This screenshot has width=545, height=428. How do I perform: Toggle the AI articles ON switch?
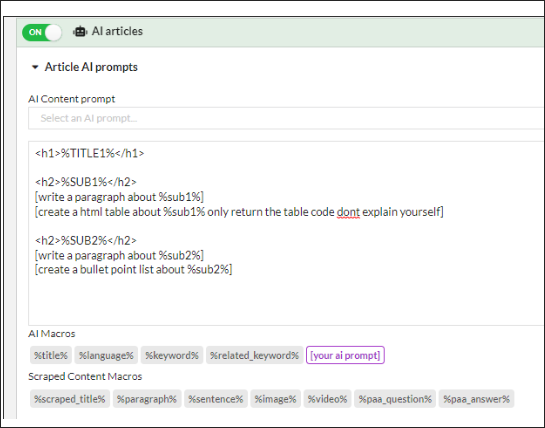click(x=42, y=32)
